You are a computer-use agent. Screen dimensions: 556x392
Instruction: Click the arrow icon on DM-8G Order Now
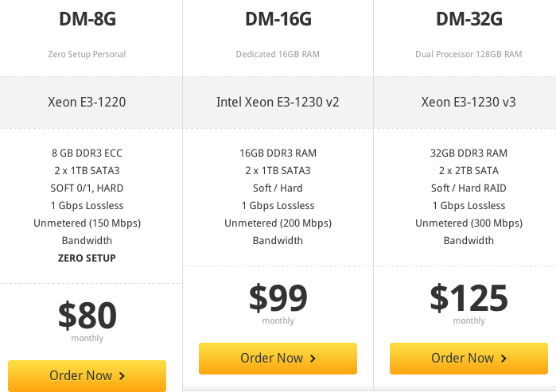(122, 376)
